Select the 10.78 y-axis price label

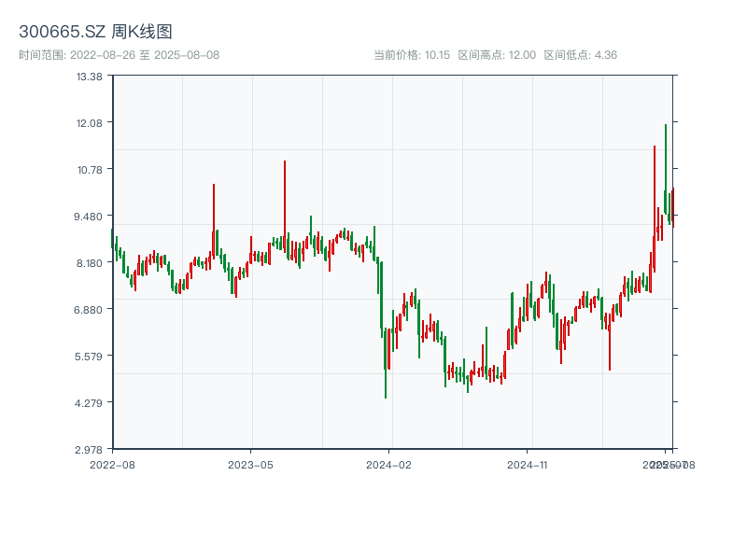(x=90, y=170)
